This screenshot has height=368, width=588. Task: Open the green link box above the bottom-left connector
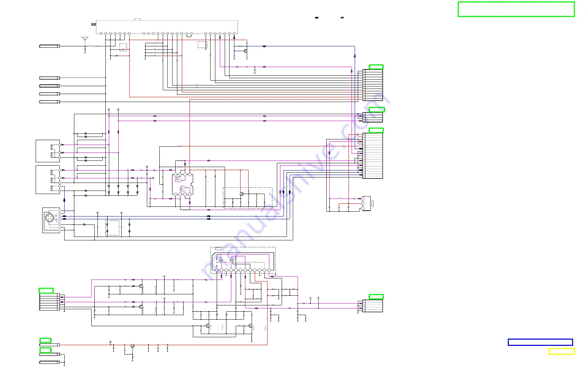(46, 291)
